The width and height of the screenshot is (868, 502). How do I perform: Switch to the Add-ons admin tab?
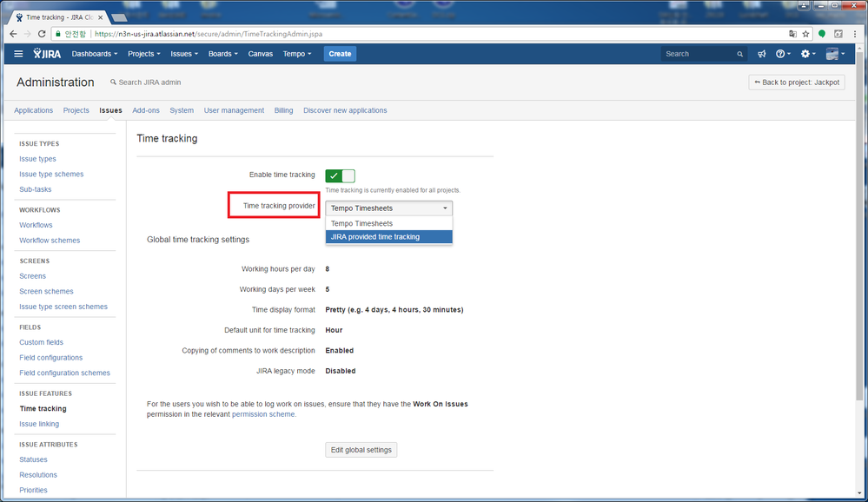click(146, 110)
